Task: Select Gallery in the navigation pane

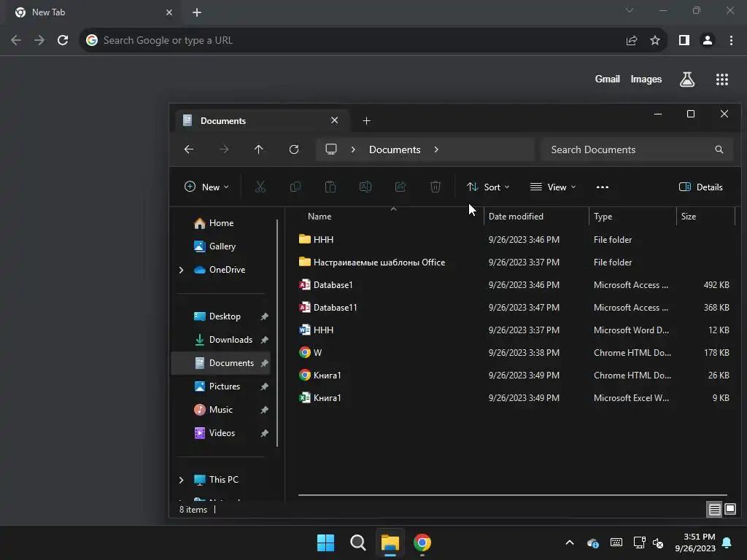Action: tap(215, 246)
